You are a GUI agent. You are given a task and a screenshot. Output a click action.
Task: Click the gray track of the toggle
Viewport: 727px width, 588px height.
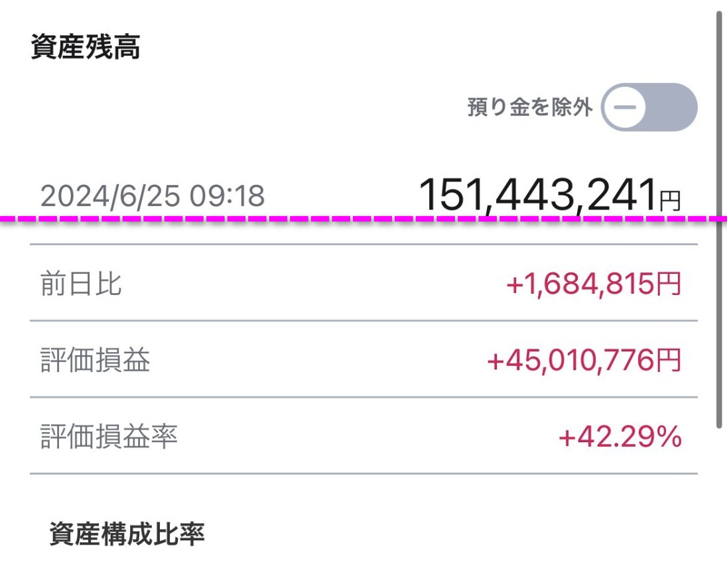point(673,107)
